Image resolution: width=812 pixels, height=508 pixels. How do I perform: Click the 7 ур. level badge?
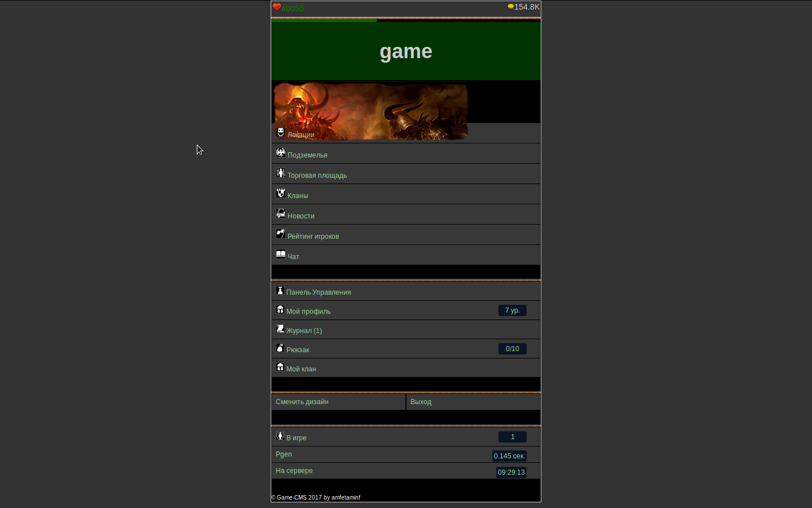[512, 310]
